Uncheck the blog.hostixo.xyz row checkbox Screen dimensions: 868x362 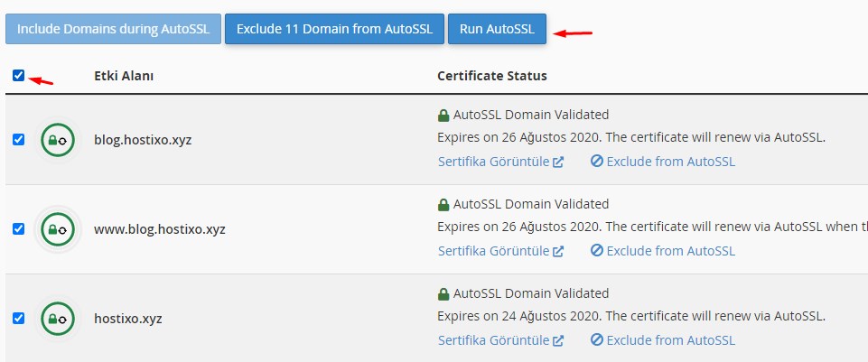click(x=19, y=140)
